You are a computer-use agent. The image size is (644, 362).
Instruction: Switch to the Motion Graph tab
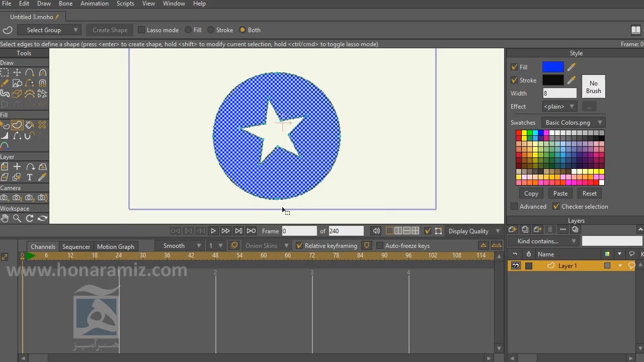coord(116,247)
